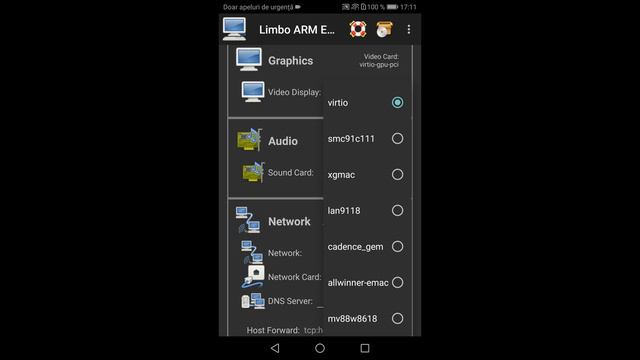Tap the DNS Server row icon
Image resolution: width=640 pixels, height=360 pixels.
[253, 301]
